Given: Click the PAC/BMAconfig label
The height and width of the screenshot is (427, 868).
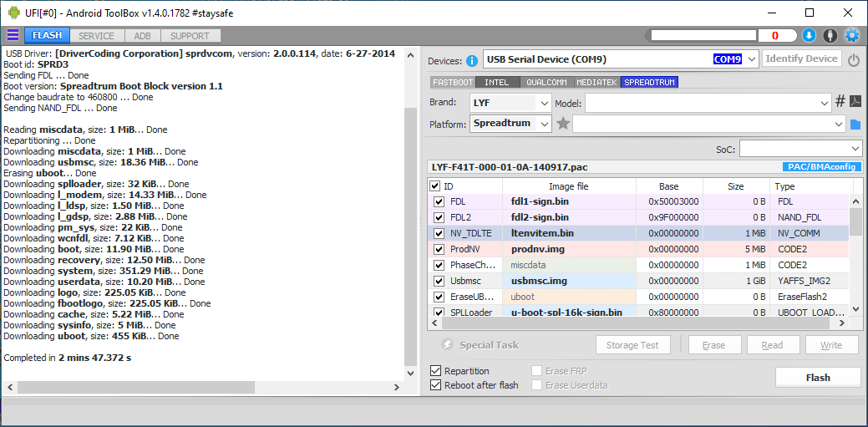Looking at the screenshot, I should click(820, 167).
